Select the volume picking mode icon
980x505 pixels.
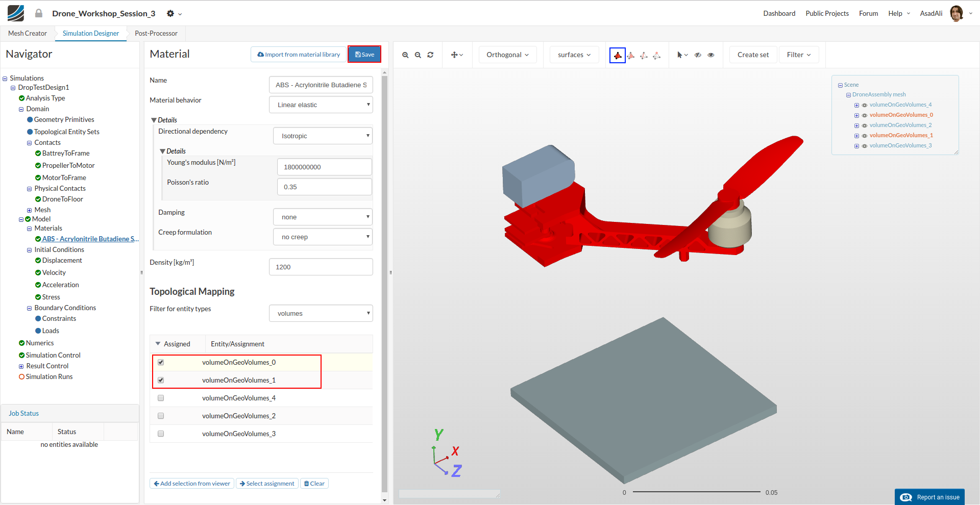click(x=618, y=55)
